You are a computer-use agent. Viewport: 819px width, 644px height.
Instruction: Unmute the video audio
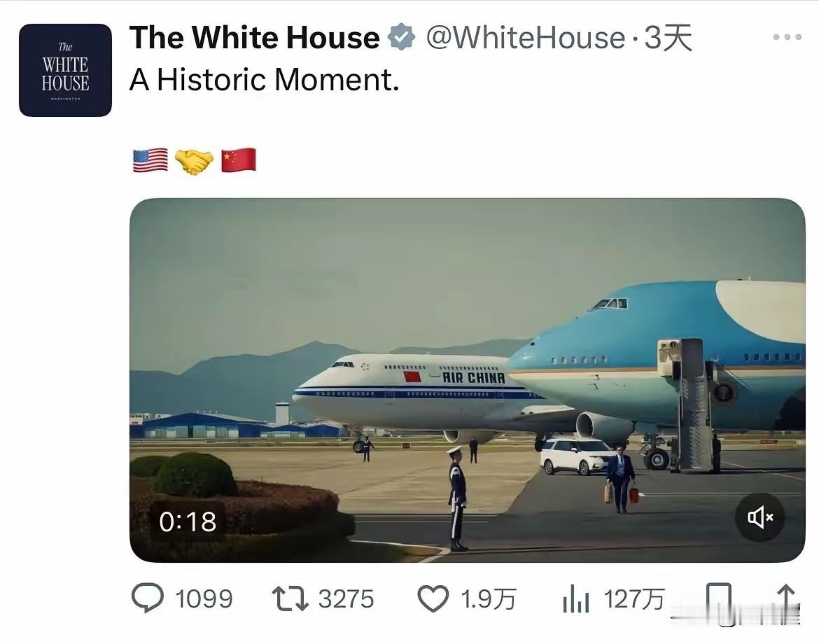tap(760, 517)
